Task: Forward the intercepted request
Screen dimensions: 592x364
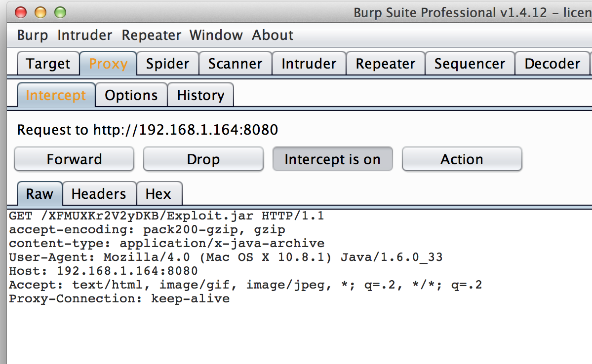Action: coord(74,160)
